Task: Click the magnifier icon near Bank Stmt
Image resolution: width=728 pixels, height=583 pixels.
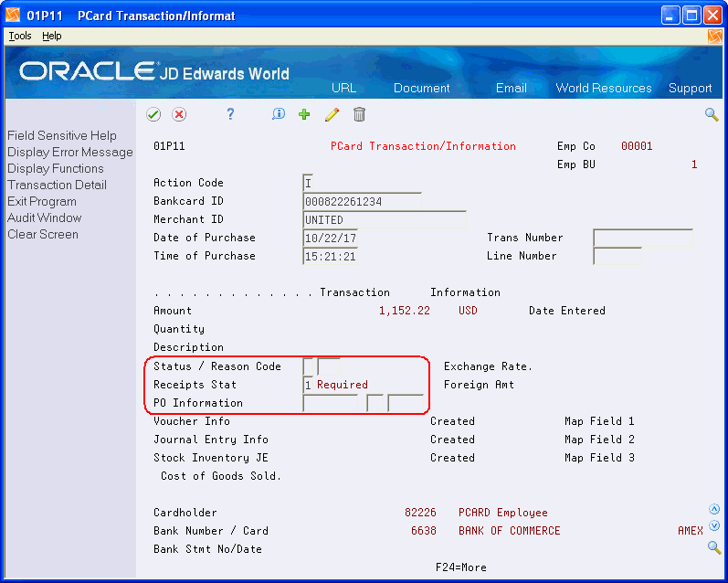Action: [714, 547]
